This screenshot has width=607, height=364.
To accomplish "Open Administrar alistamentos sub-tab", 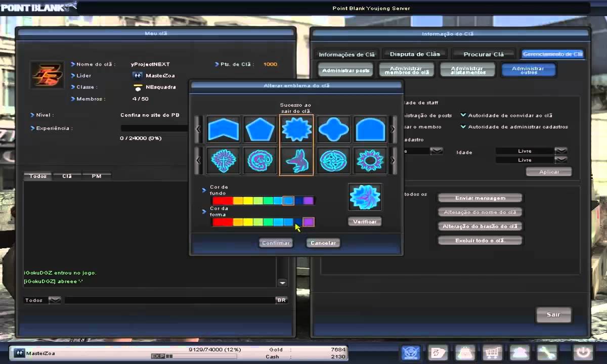I will pyautogui.click(x=467, y=70).
